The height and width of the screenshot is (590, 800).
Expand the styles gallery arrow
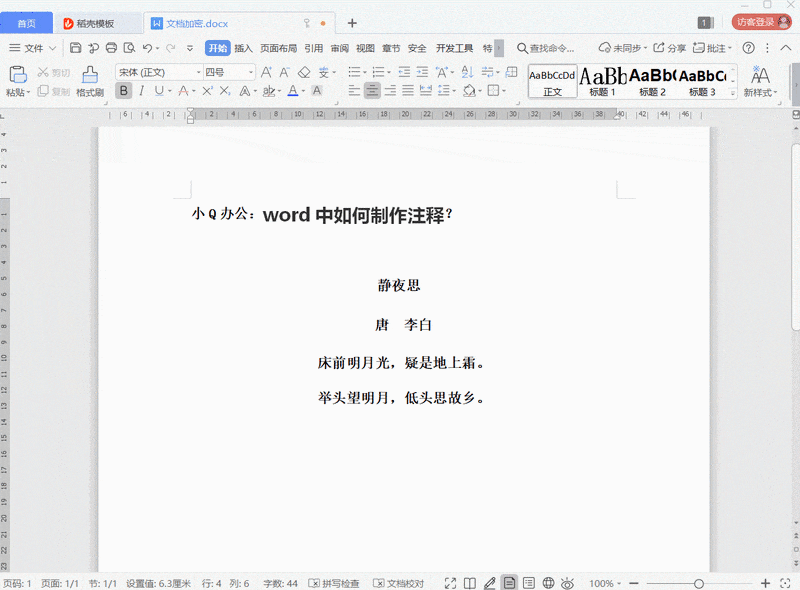733,93
